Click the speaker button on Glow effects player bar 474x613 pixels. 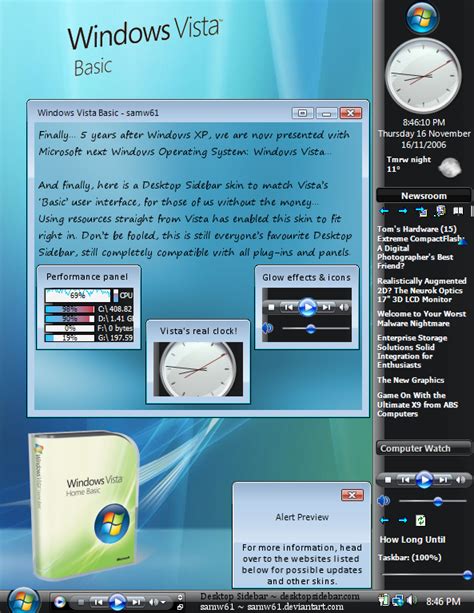343,307
